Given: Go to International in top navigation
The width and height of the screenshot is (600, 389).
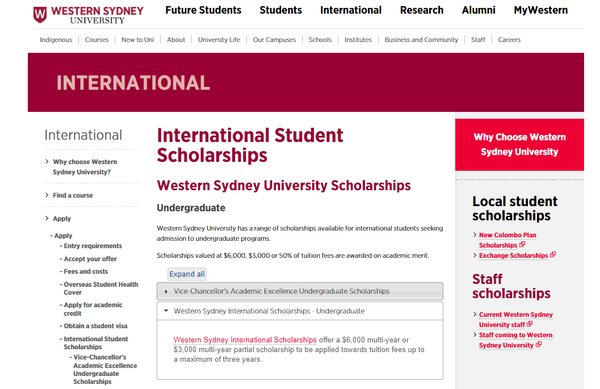Looking at the screenshot, I should point(351,10).
